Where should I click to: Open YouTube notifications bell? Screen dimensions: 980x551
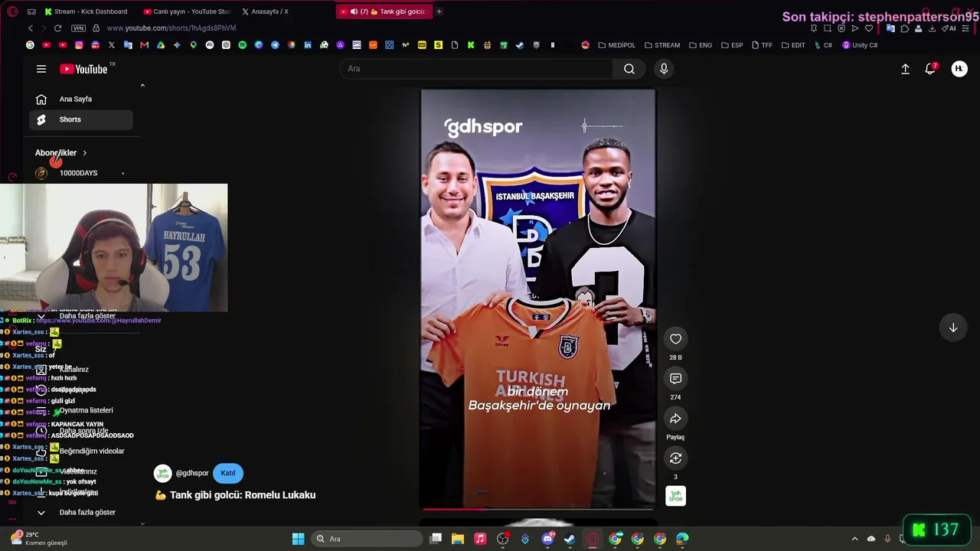click(930, 69)
